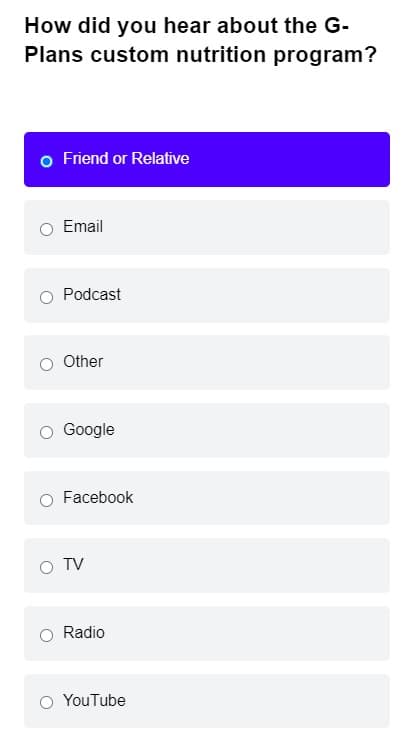Screen dimensions: 414x736
Task: Click the "Other" option label
Action: coord(83,361)
